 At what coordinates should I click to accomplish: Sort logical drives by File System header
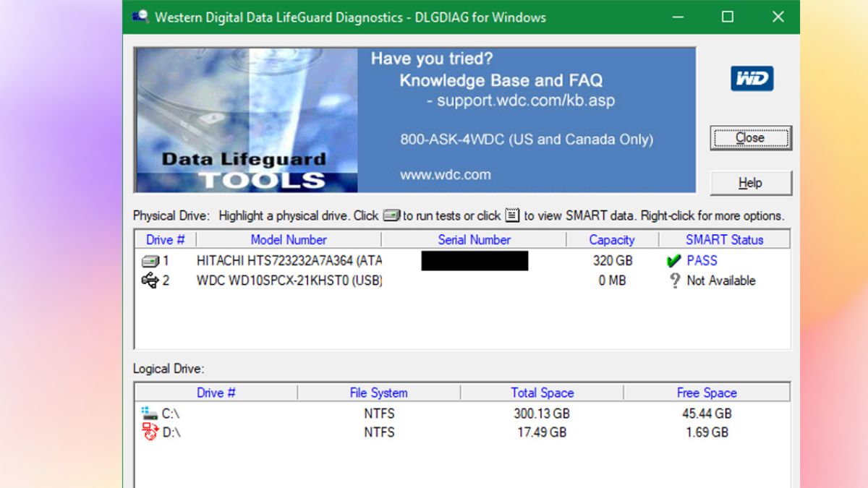[378, 393]
